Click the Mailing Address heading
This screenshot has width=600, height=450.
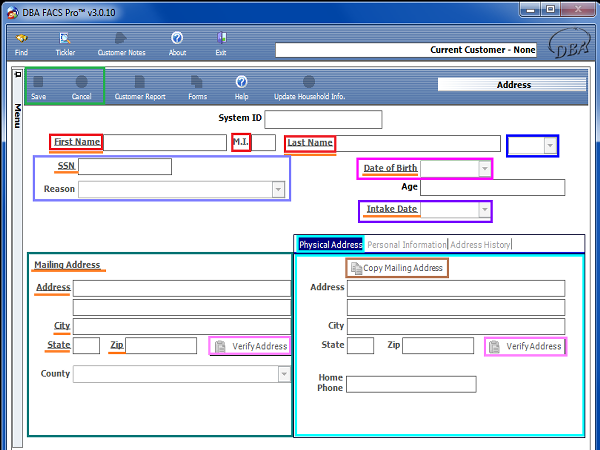click(x=67, y=265)
